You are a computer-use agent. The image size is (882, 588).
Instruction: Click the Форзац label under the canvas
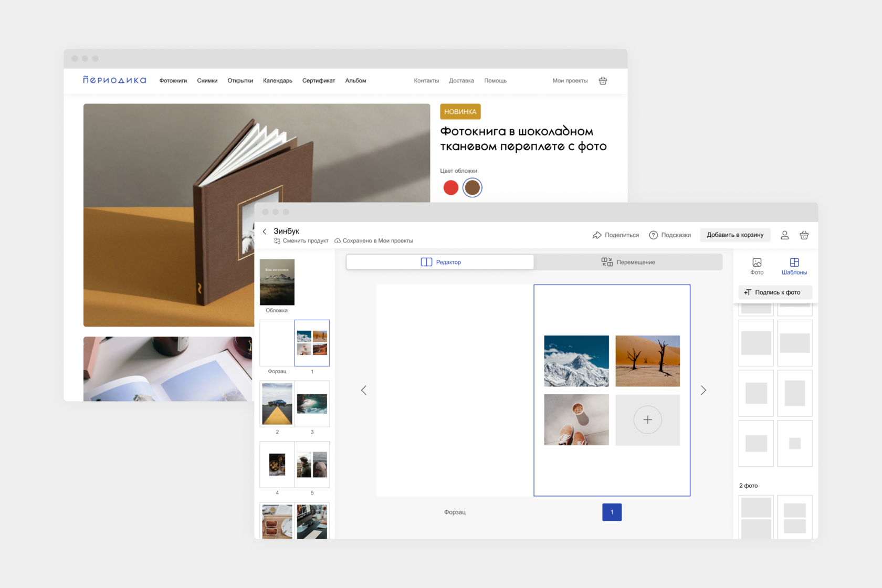tap(455, 512)
